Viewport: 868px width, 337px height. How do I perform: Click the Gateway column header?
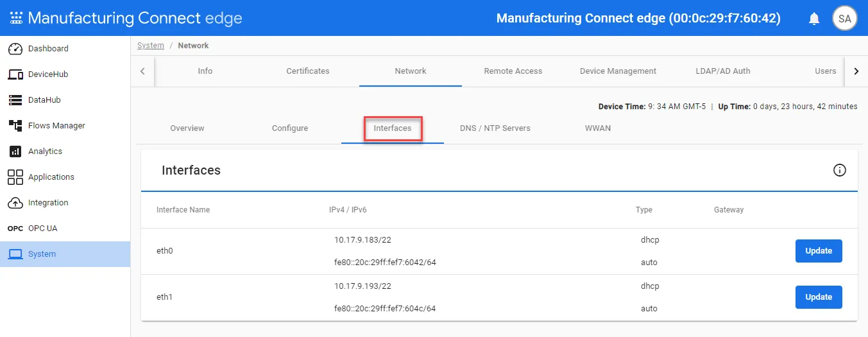tap(729, 210)
